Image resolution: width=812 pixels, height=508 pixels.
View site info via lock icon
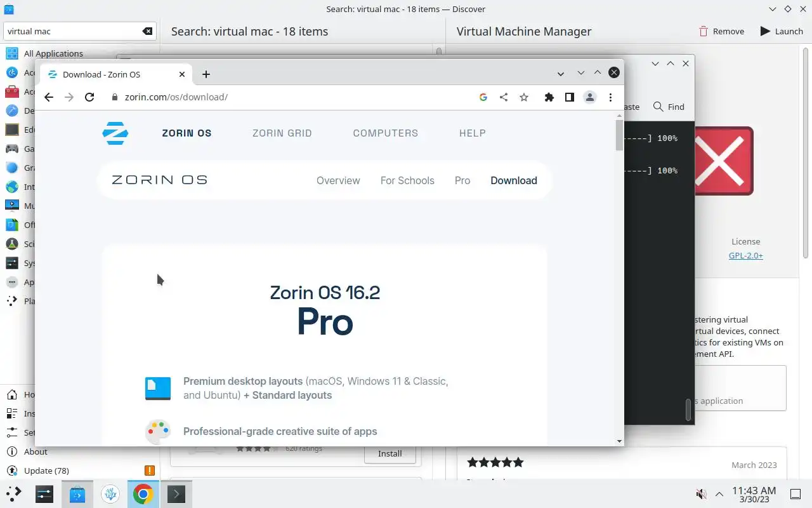click(115, 97)
